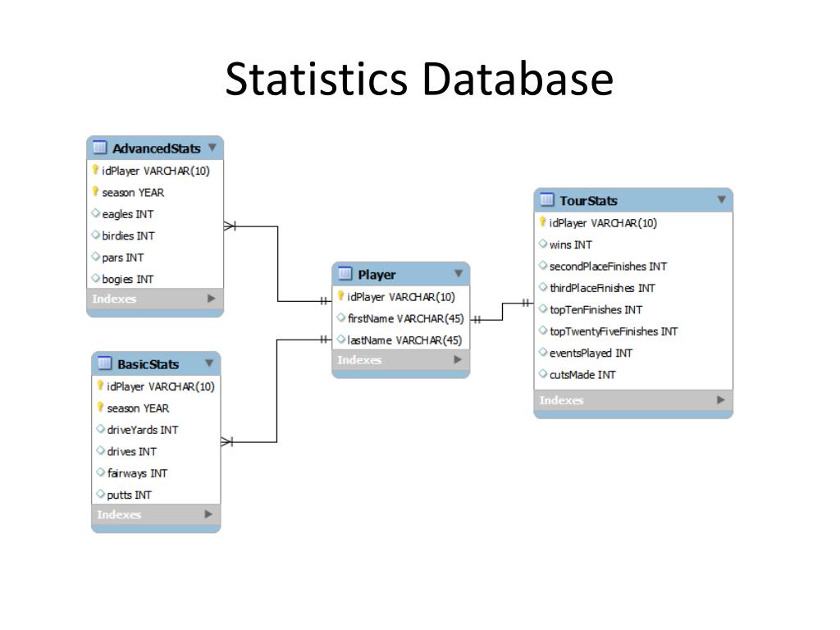Select 'fairways INT' column text
The image size is (840, 630).
[137, 473]
